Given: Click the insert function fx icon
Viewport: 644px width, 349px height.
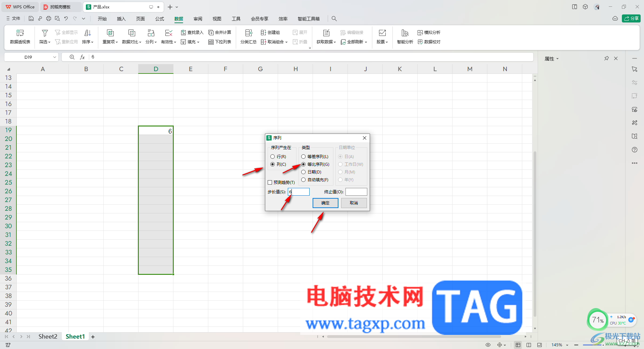Looking at the screenshot, I should click(82, 57).
